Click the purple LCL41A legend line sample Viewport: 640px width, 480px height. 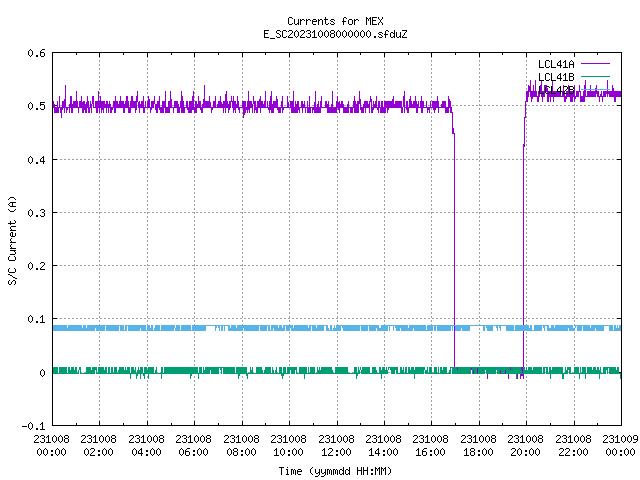click(x=595, y=64)
